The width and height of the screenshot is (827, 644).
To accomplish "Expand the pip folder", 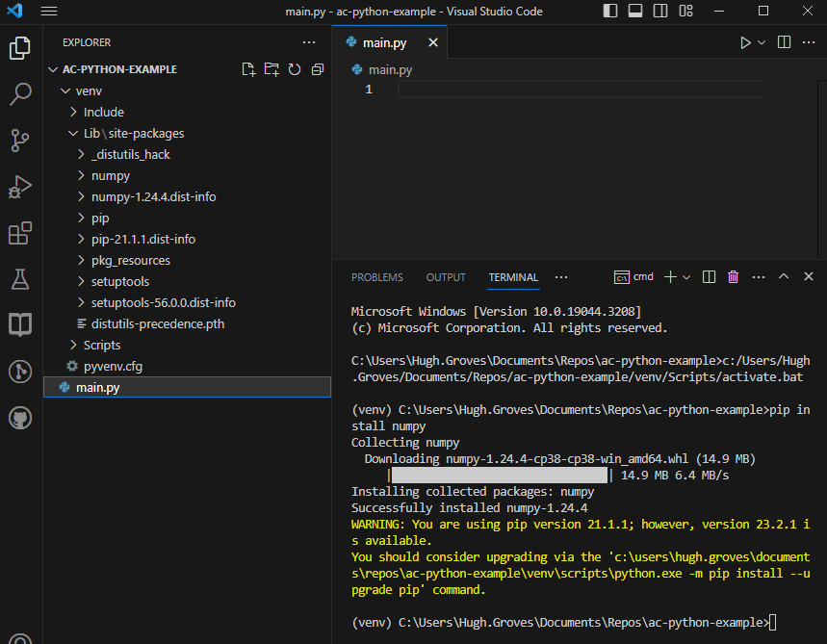I will click(x=81, y=218).
